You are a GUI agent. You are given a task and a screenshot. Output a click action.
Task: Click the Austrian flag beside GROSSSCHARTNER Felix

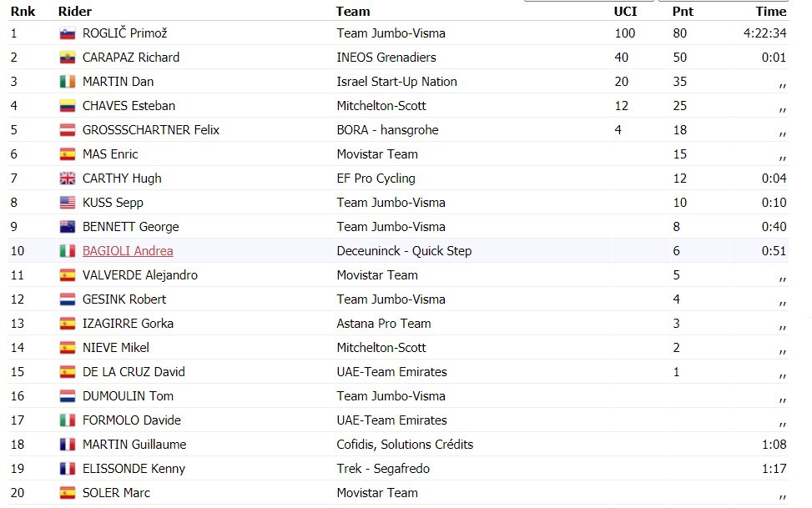coord(68,130)
